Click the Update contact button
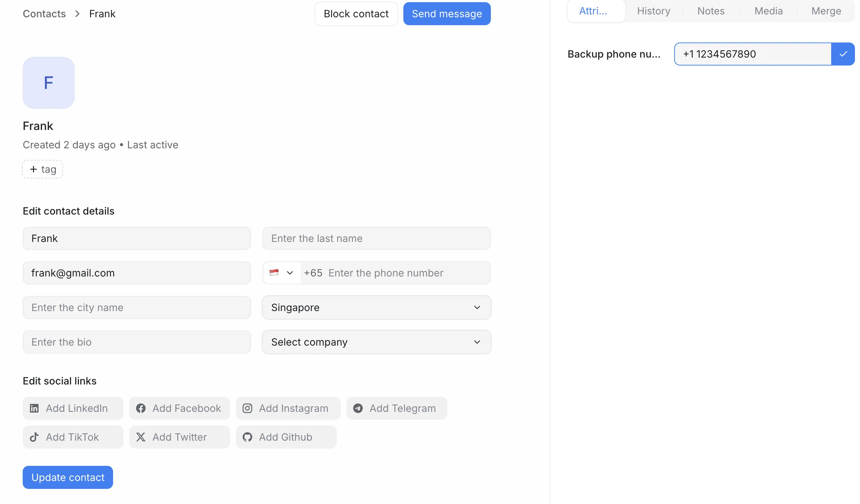This screenshot has width=860, height=504. click(x=68, y=477)
